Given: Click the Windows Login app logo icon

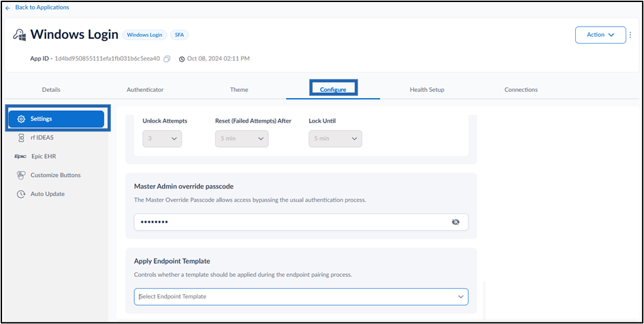Looking at the screenshot, I should pyautogui.click(x=19, y=35).
